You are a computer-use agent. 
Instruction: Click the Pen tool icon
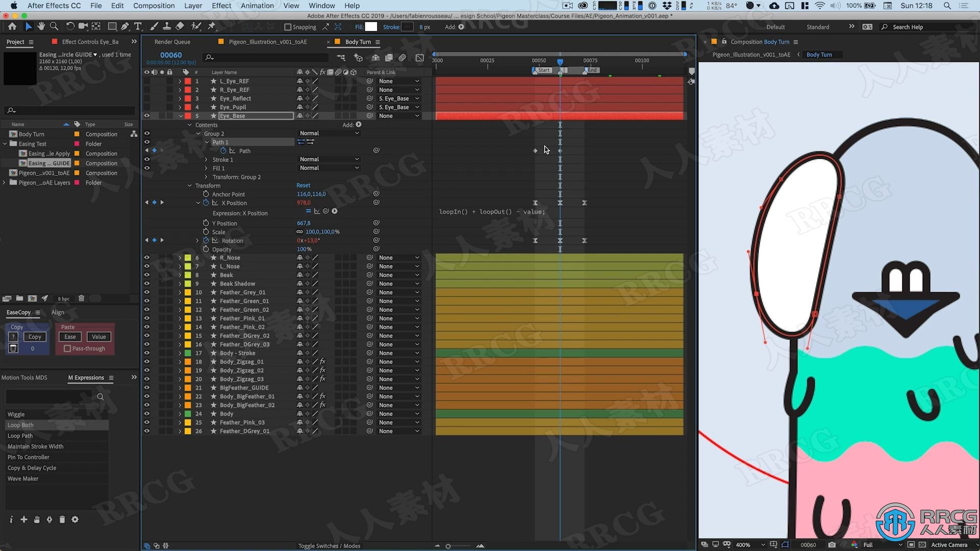125,27
